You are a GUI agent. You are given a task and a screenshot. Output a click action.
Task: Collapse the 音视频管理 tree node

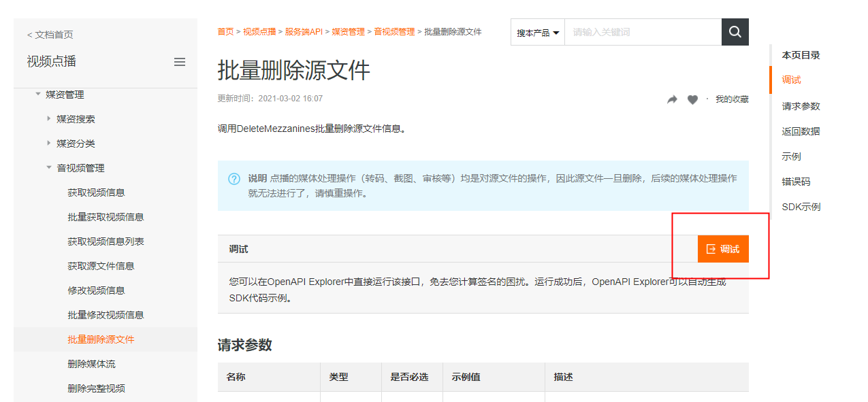click(x=49, y=167)
